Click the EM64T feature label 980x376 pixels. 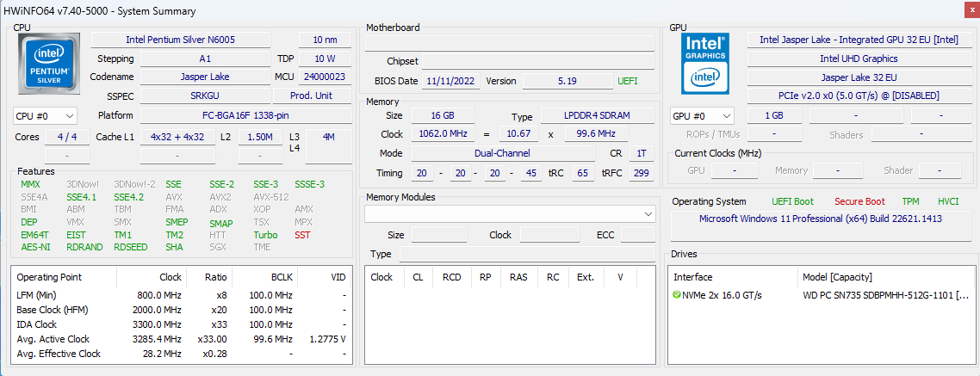(35, 236)
